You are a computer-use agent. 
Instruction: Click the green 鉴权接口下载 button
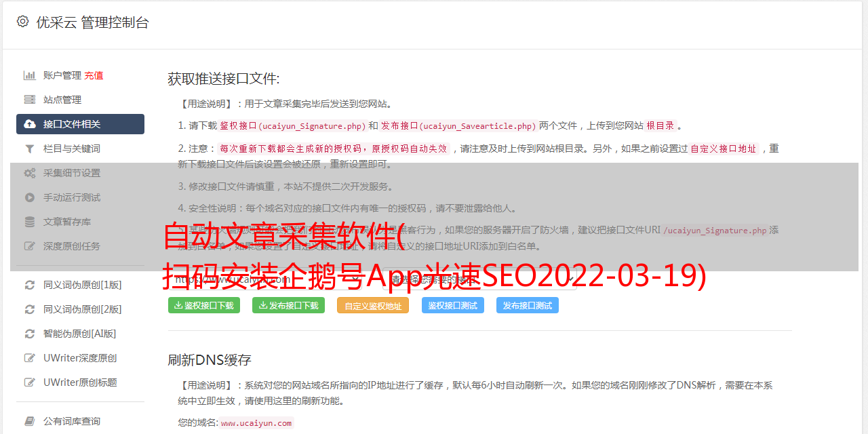204,305
